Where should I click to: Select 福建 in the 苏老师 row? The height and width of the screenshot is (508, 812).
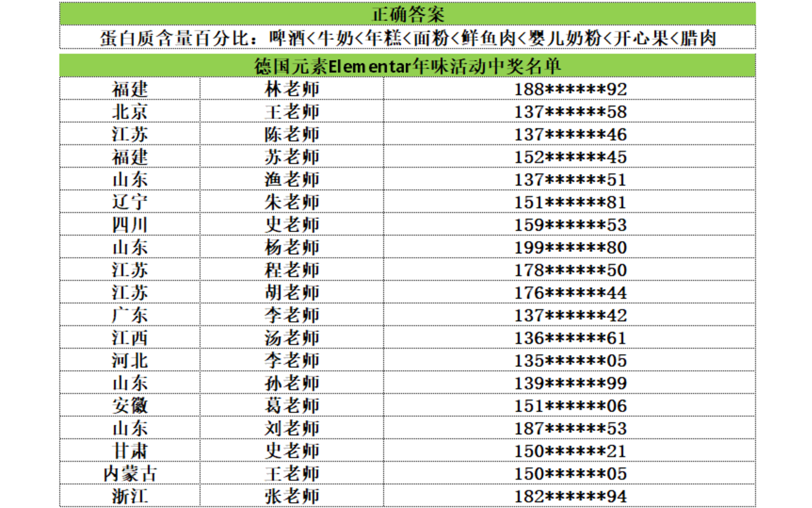[130, 157]
